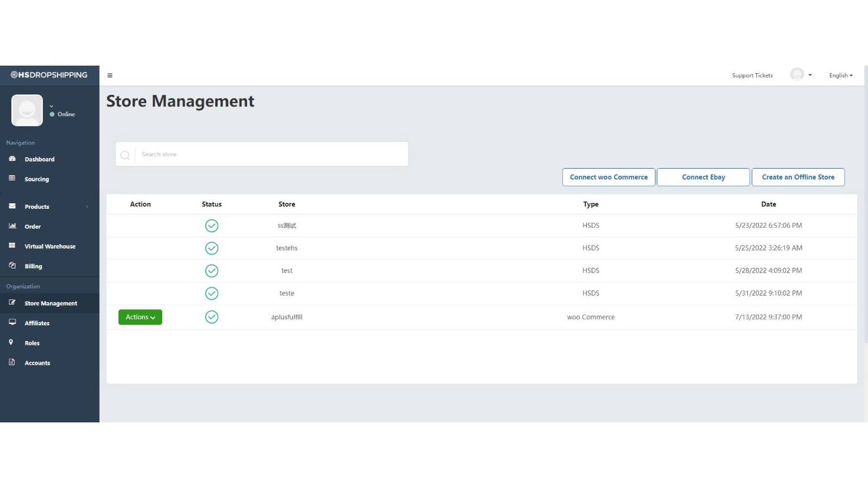This screenshot has height=488, width=868.
Task: Click the Virtual Warehouse icon
Action: click(12, 246)
